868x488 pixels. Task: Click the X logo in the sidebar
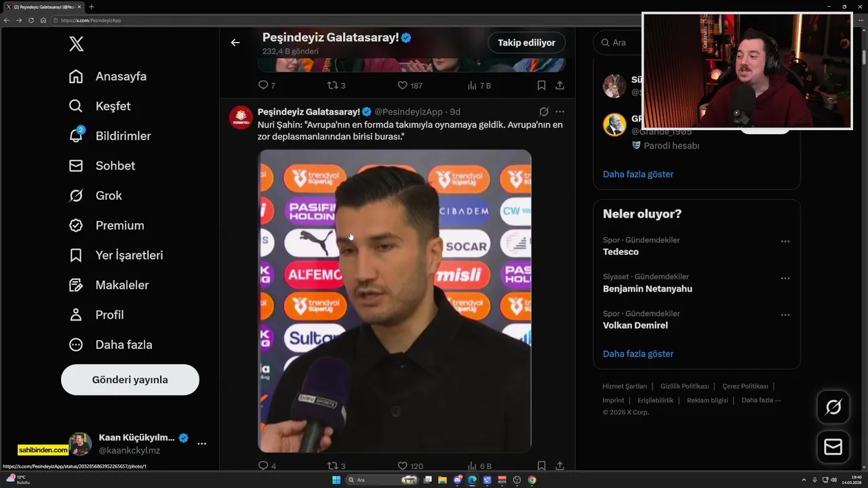pyautogui.click(x=76, y=44)
